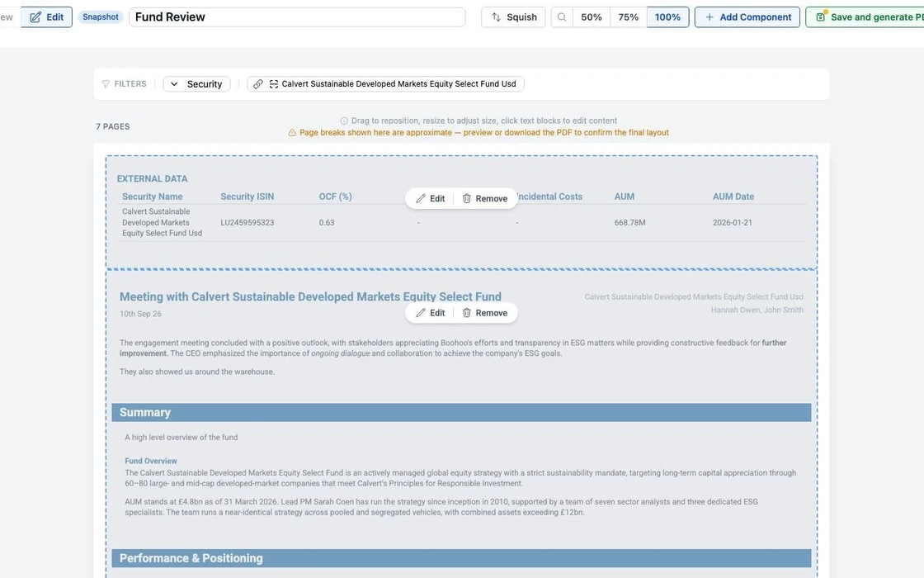Click the 2026-01-21 date cell
The image size is (924, 578).
(732, 222)
